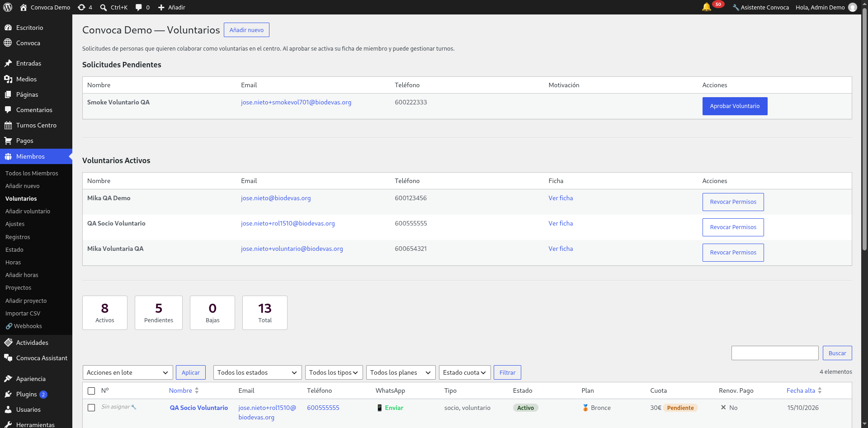Sort table by Nombre column

tap(184, 390)
